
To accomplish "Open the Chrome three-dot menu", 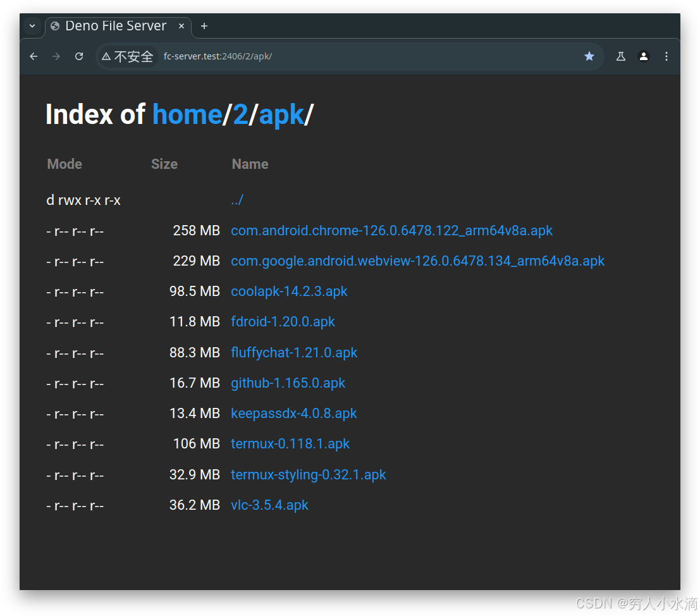I will point(666,56).
